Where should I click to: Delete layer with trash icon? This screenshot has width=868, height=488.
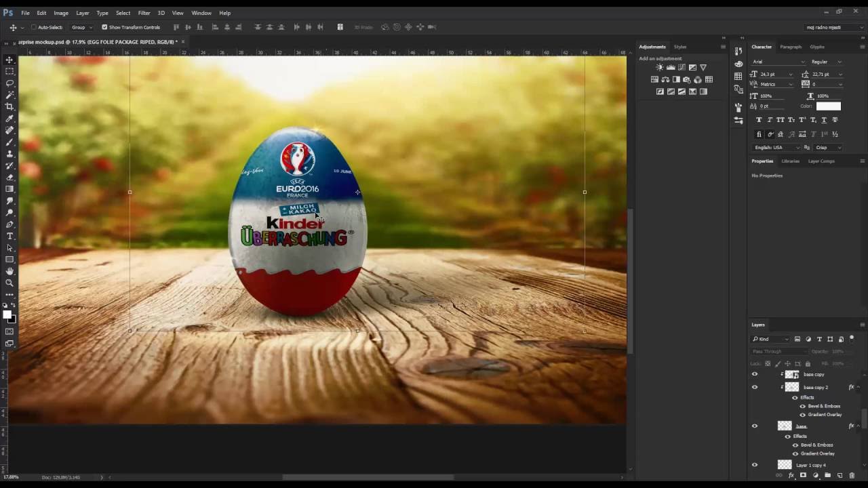pos(852,476)
